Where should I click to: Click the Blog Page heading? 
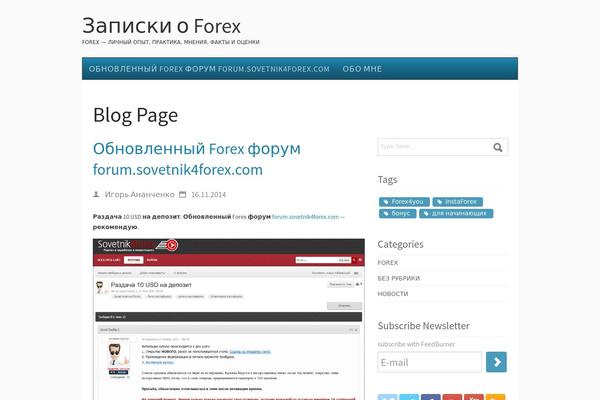click(135, 115)
